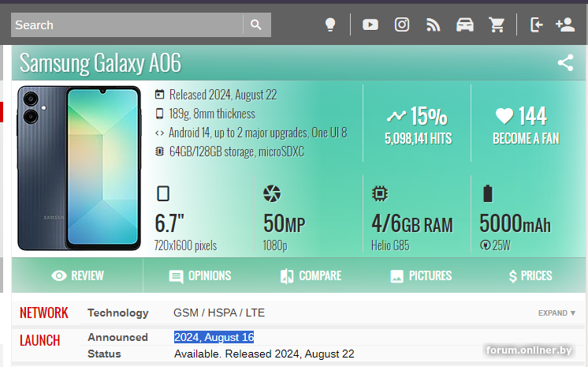Click the GSM / HSPA / LTE value
The width and height of the screenshot is (588, 367).
pos(219,313)
